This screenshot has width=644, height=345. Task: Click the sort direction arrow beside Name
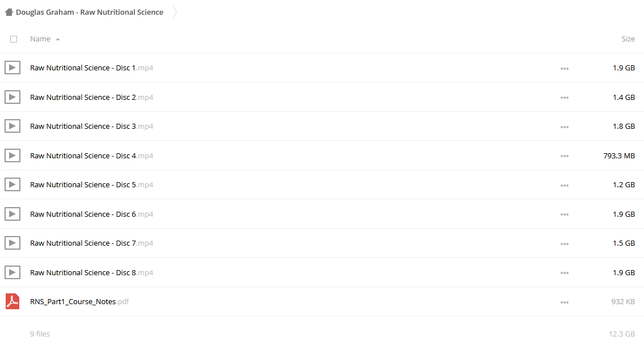tap(58, 40)
